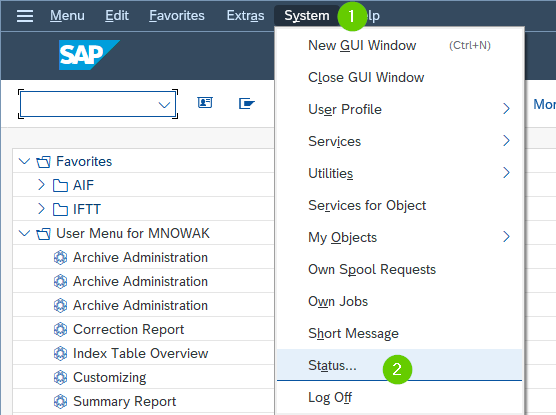Click the AIF folder icon
Image resolution: width=556 pixels, height=415 pixels.
tap(60, 186)
